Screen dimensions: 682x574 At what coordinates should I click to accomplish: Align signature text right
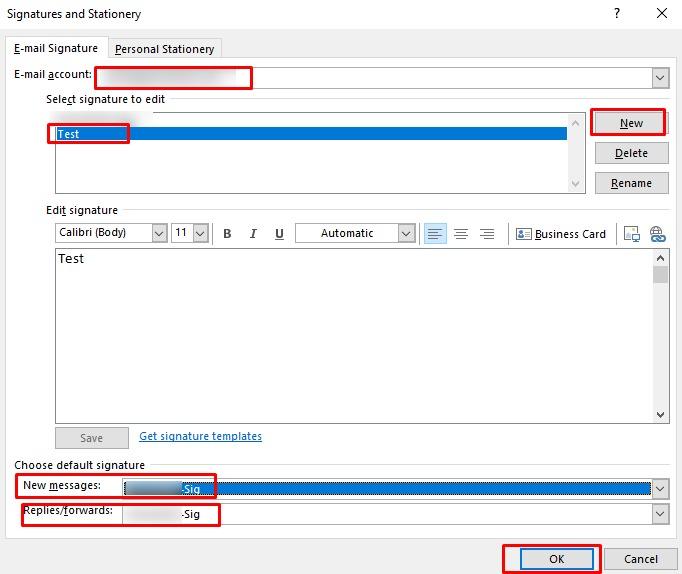coord(487,234)
